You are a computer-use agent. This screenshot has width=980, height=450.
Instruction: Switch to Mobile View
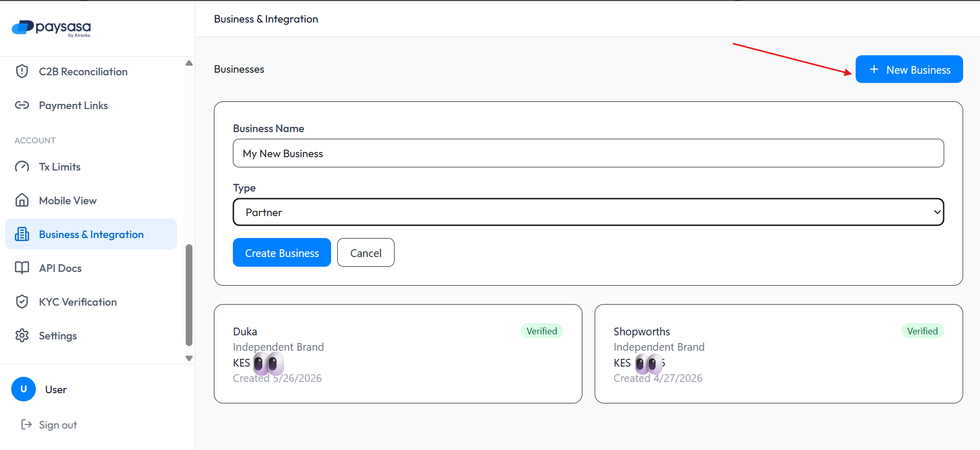coord(91,200)
